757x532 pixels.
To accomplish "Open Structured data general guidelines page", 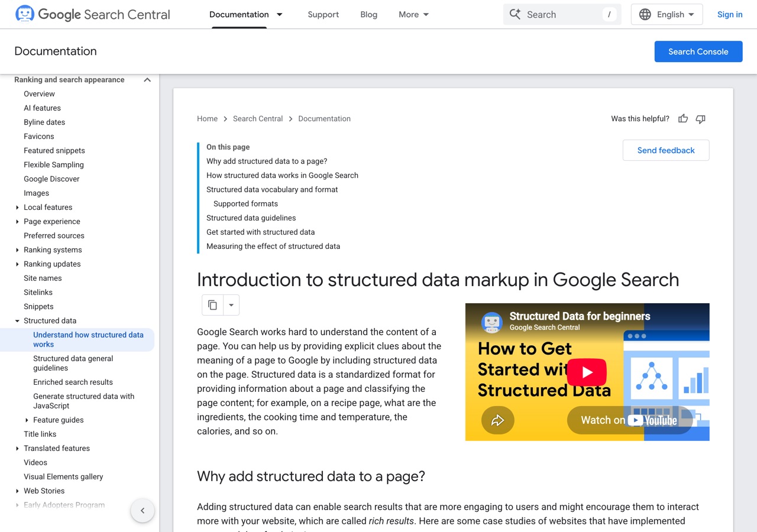I will point(73,364).
